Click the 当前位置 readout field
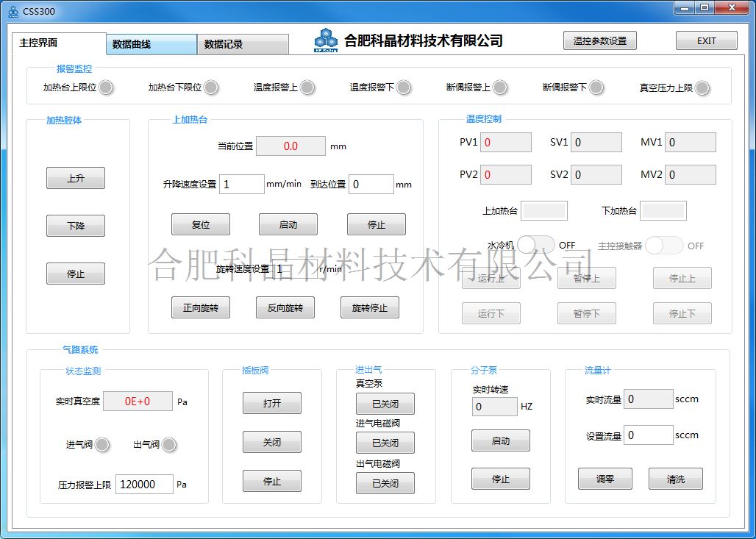Viewport: 756px width, 539px height. point(290,146)
